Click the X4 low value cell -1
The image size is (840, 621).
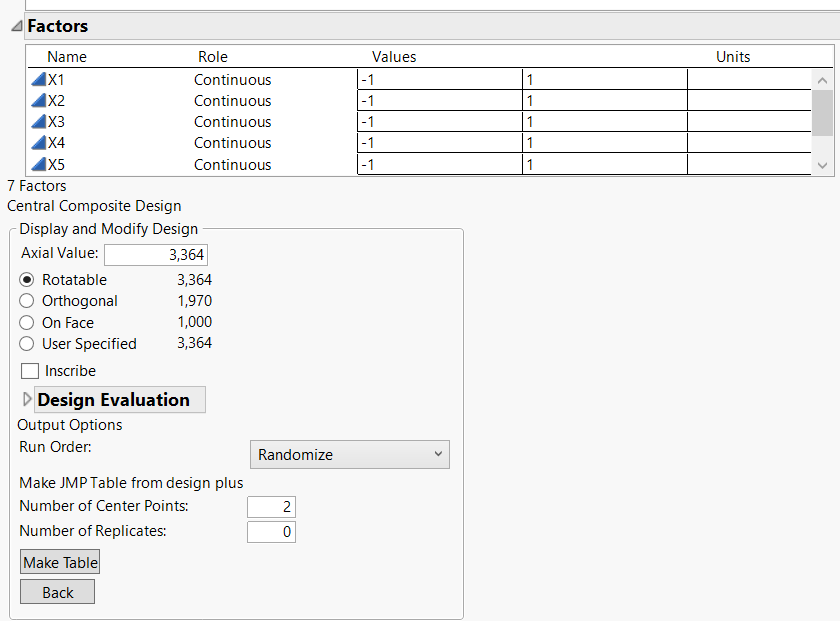click(x=440, y=143)
